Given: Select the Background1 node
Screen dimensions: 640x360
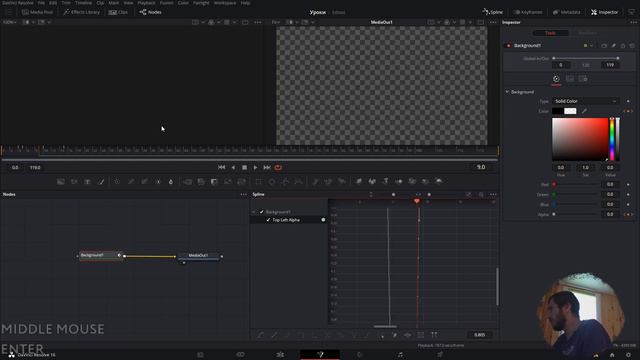Looking at the screenshot, I should coord(100,256).
